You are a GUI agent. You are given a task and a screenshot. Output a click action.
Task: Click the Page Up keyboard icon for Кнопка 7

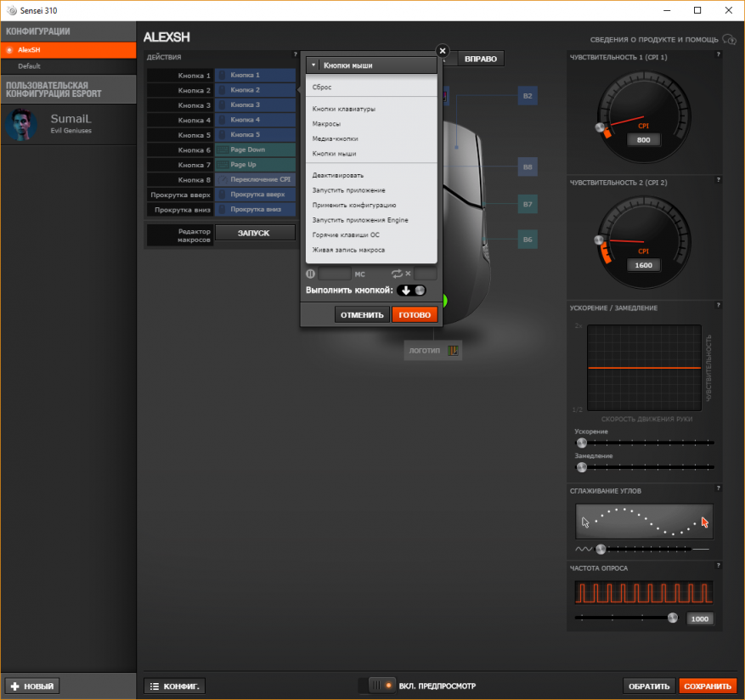point(223,165)
